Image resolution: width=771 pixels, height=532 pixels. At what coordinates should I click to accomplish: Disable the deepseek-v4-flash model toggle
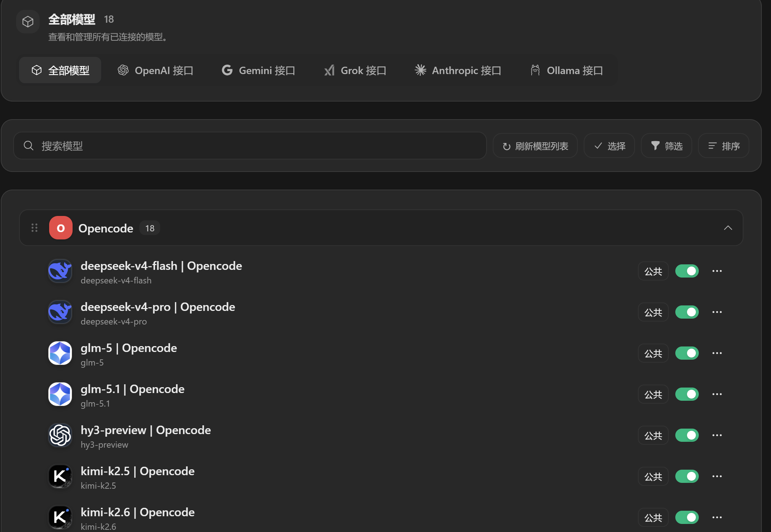point(687,271)
